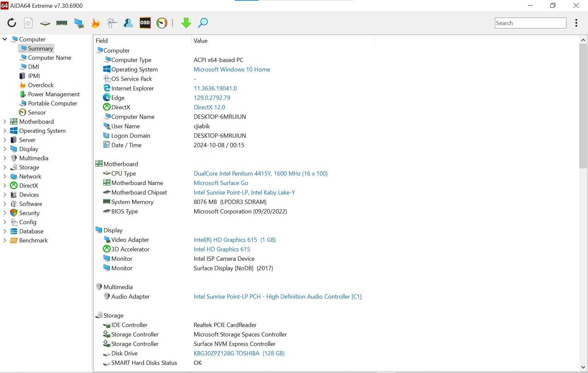
Task: Click the clock icon beside Date / Time
Action: coord(106,145)
